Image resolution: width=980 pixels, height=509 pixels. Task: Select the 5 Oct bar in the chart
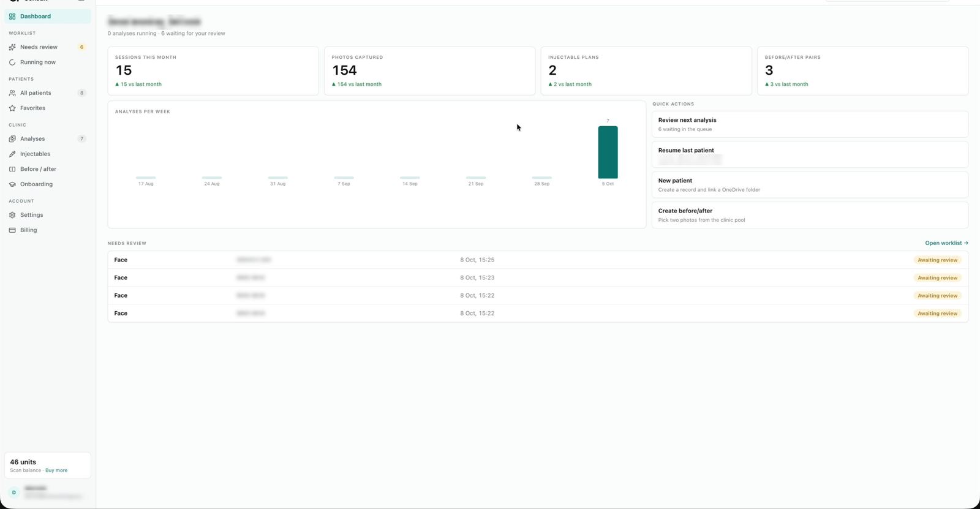(608, 152)
